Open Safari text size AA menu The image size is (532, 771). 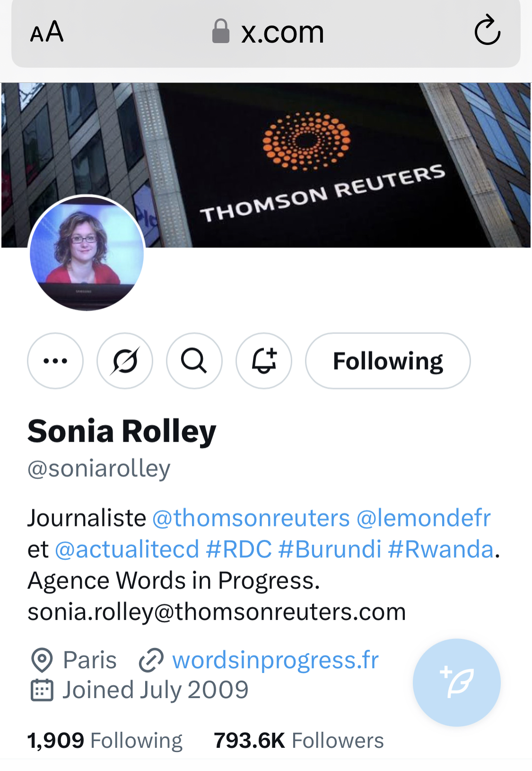coord(47,32)
